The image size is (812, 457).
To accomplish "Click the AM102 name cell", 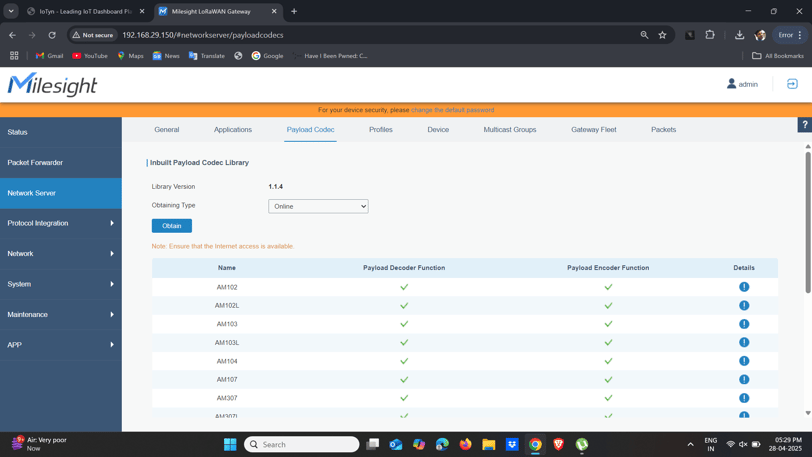I will point(227,287).
